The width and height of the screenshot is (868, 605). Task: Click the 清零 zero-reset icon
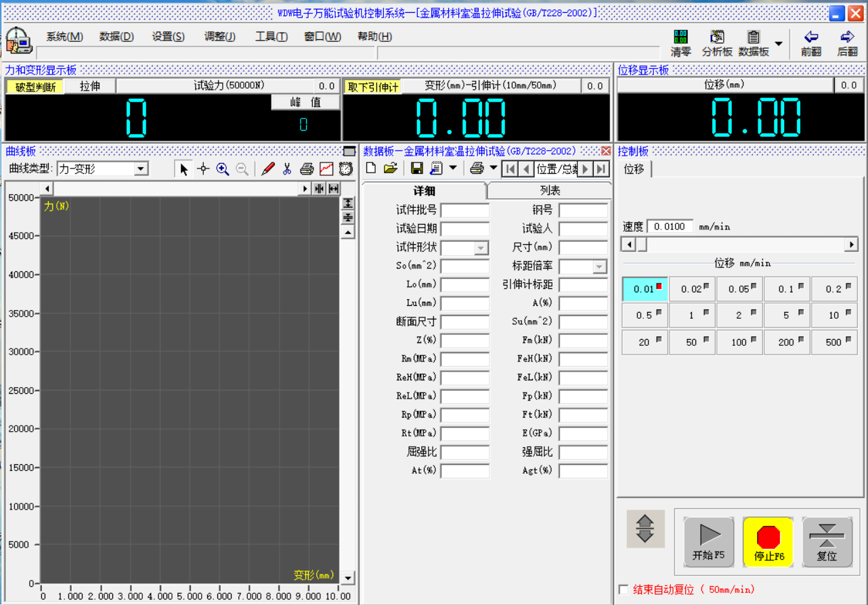point(680,42)
